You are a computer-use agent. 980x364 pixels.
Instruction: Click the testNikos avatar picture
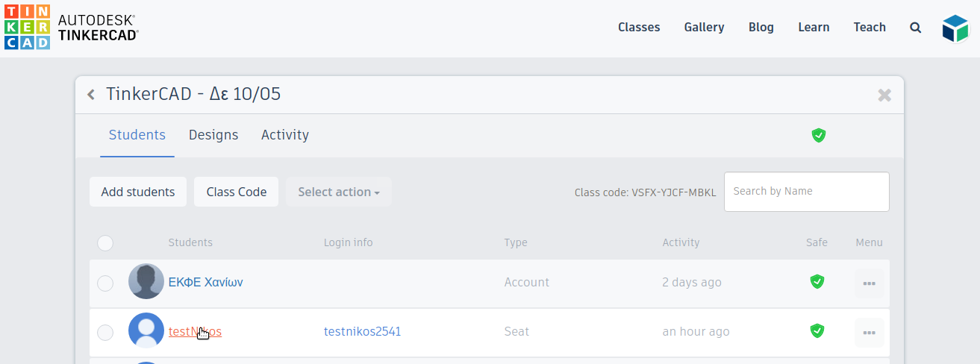point(146,330)
